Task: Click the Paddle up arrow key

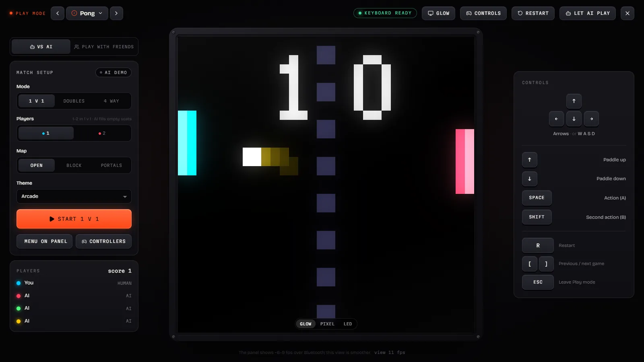Action: pyautogui.click(x=530, y=160)
